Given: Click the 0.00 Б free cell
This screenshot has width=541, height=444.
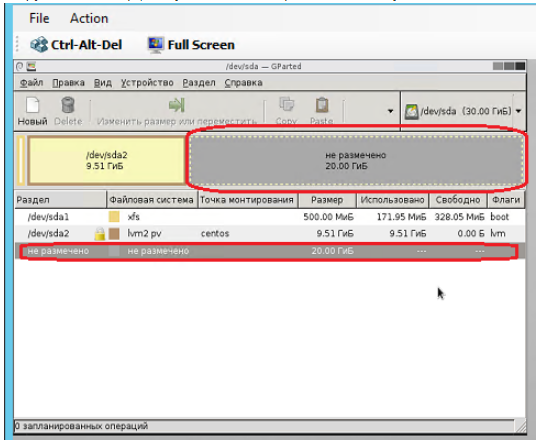Looking at the screenshot, I should pos(471,234).
